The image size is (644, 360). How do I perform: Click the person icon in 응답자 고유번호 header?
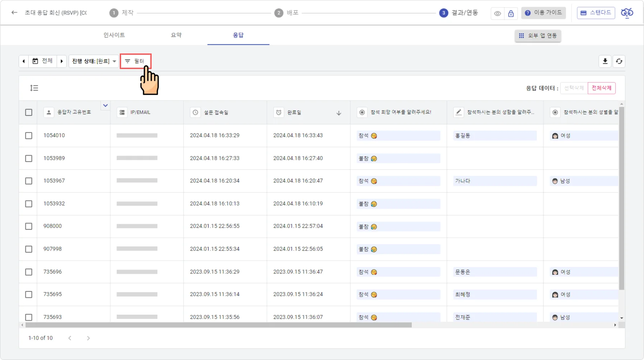click(49, 112)
